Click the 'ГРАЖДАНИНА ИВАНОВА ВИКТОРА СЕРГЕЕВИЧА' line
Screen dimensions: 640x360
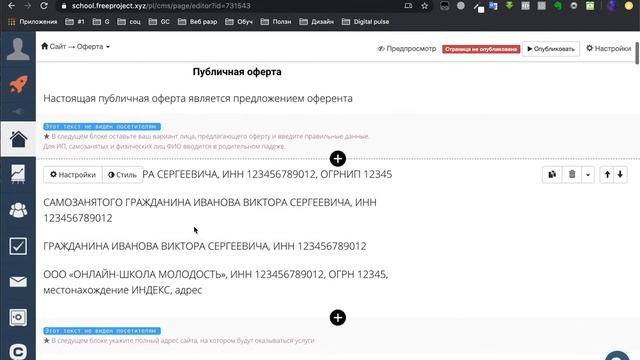pos(205,246)
